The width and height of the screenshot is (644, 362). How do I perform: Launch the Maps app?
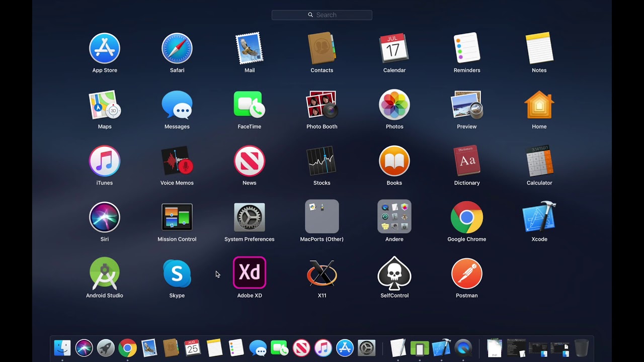click(x=105, y=105)
